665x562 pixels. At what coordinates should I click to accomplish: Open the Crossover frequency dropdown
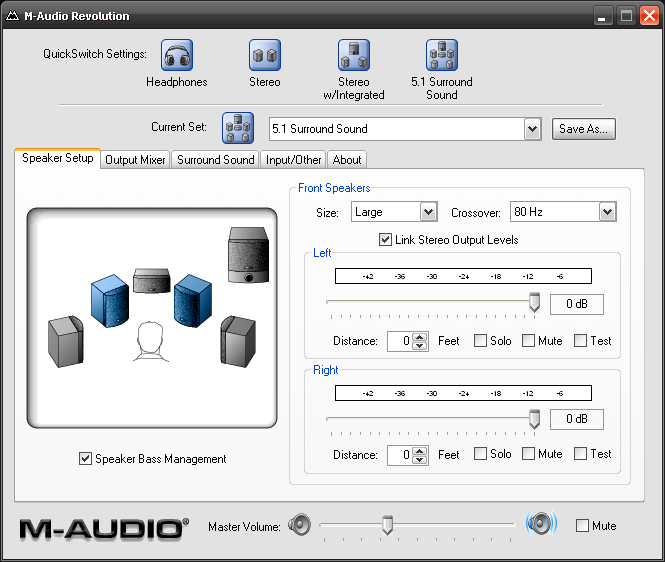coord(607,212)
